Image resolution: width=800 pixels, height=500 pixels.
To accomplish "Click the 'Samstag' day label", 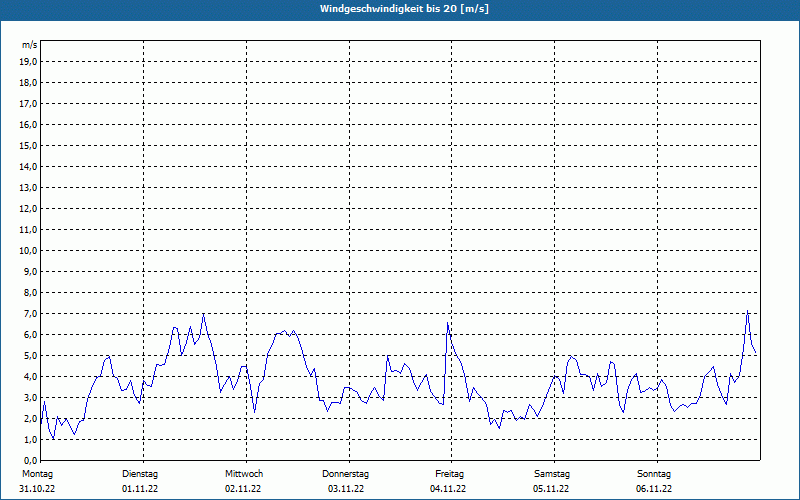I will pyautogui.click(x=552, y=474).
